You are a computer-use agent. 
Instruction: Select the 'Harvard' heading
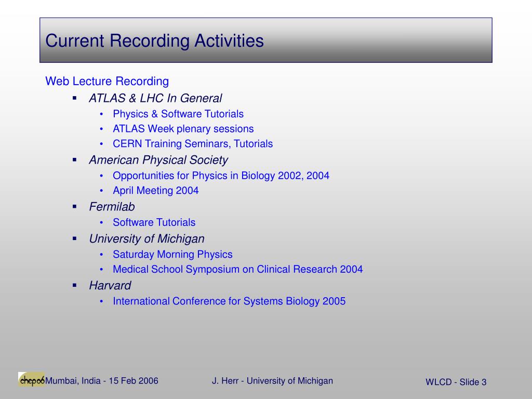(x=110, y=286)
